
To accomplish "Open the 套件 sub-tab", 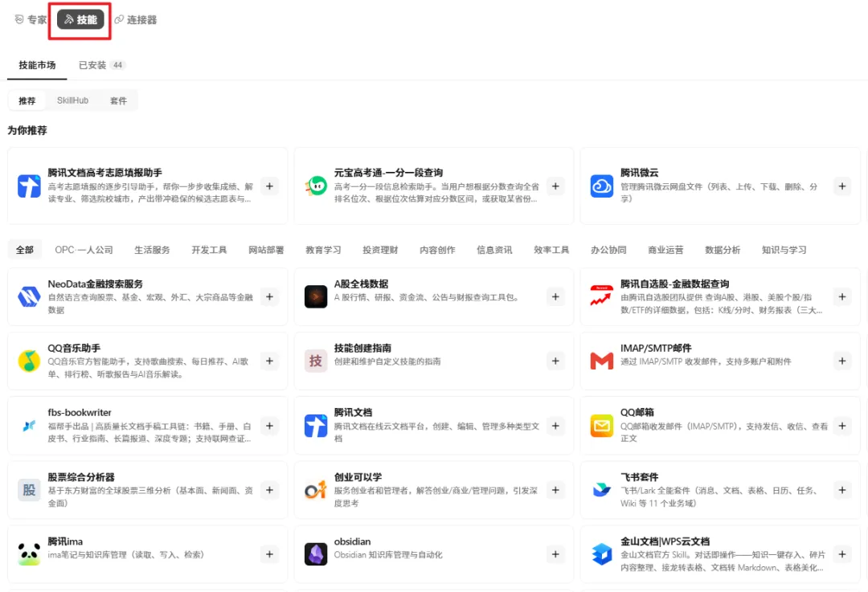I will pos(118,100).
